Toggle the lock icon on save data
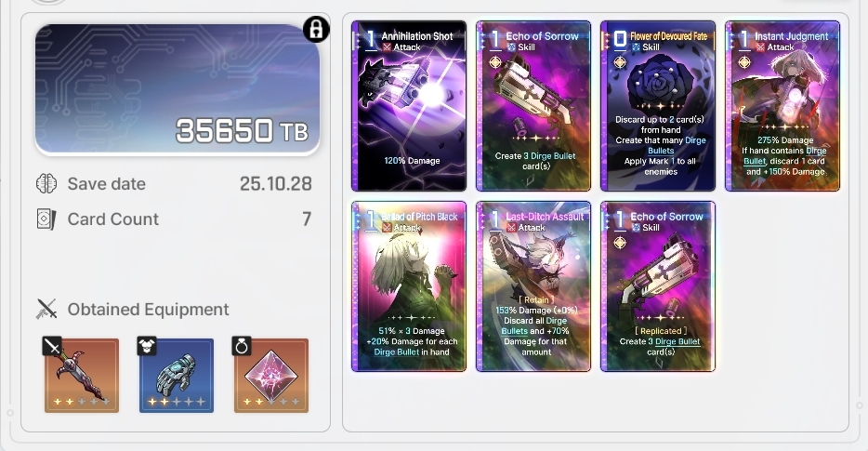Viewport: 868px width, 451px height. click(316, 30)
